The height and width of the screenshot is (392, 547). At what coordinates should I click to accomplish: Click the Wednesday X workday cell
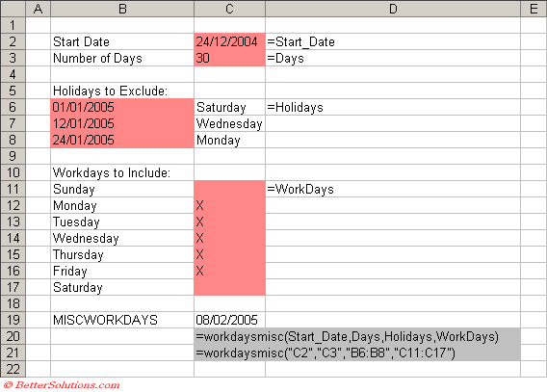pos(229,238)
